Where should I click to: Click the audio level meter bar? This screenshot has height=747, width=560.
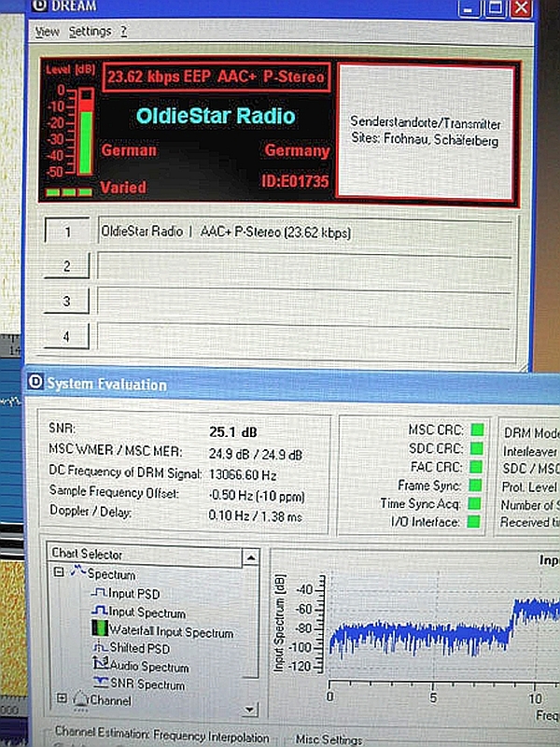click(x=85, y=132)
